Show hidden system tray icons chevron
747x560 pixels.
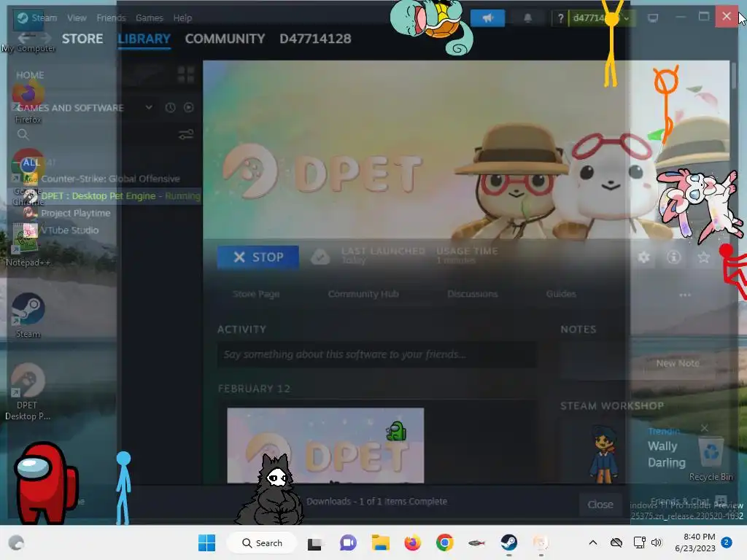coord(592,542)
